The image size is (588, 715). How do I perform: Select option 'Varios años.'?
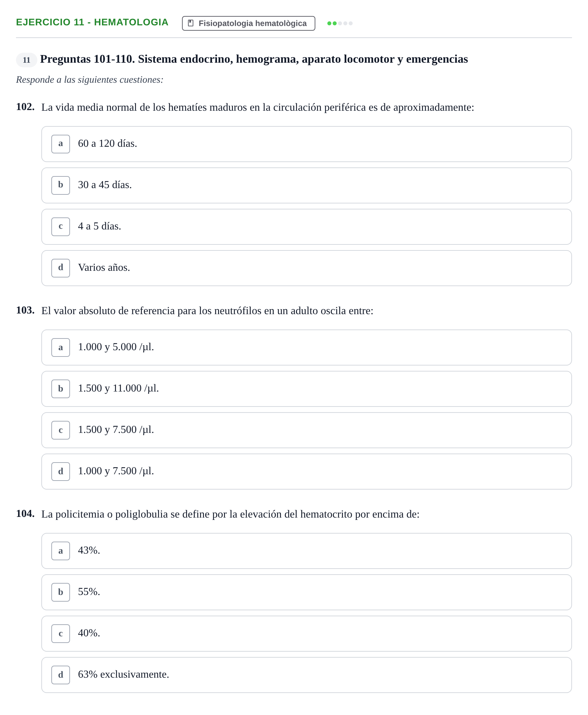click(306, 268)
